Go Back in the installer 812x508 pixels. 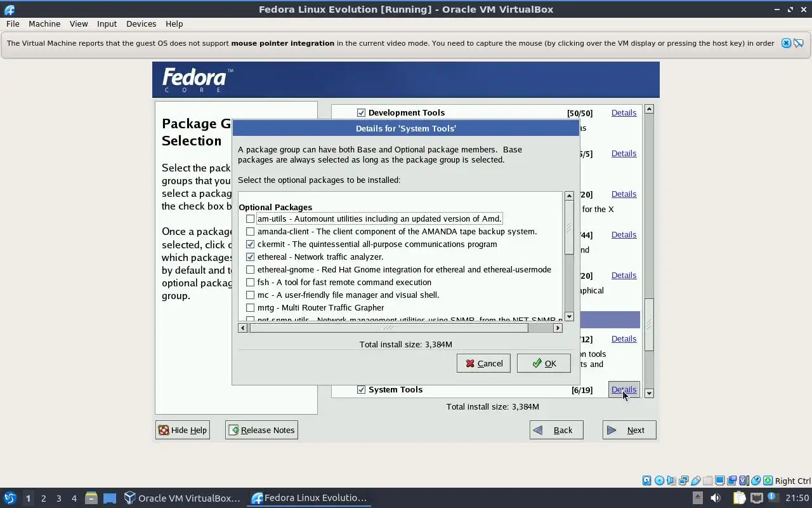pyautogui.click(x=556, y=430)
